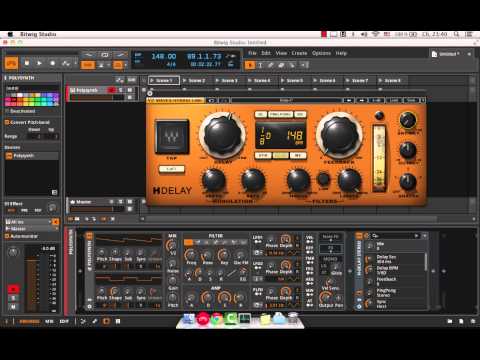
Task: Switch to the EDIT panel tab
Action: [64, 321]
